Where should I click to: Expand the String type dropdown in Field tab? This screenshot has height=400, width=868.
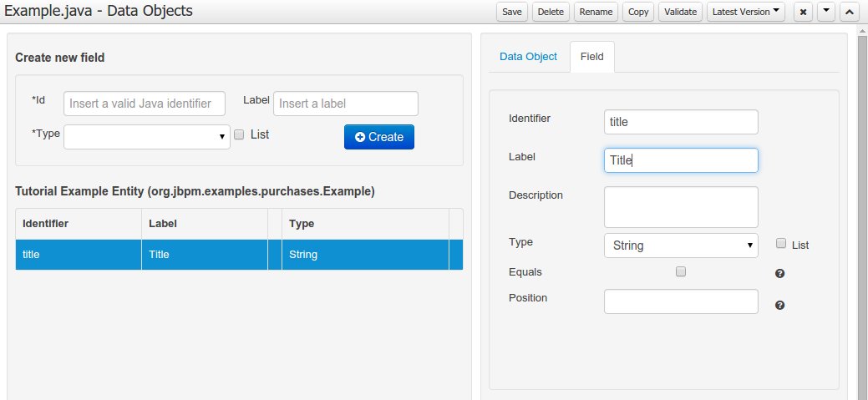point(680,246)
